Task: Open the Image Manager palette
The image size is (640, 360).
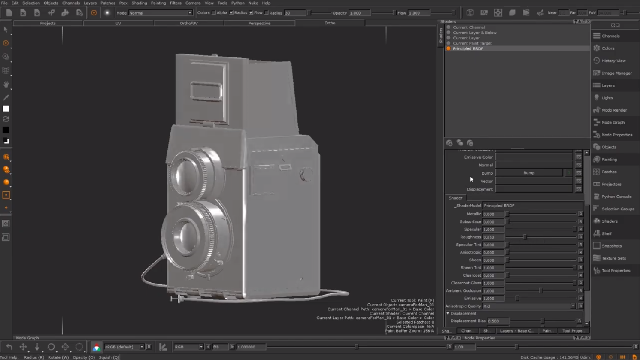Action: click(615, 73)
